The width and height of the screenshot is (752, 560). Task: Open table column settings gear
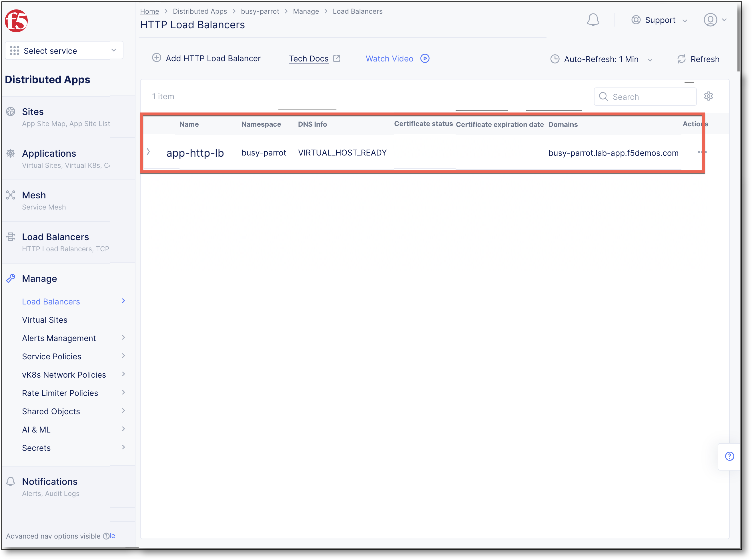pos(708,96)
